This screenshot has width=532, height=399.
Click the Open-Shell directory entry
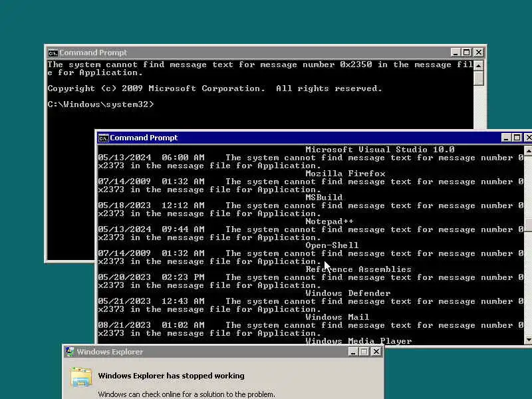tap(332, 245)
